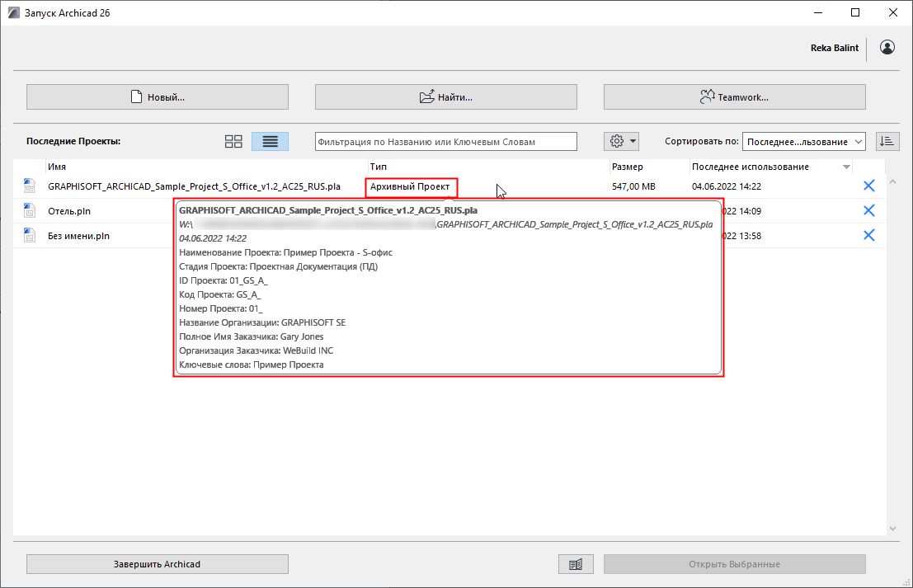913x588 pixels.
Task: Click the Архивный Проект type cell
Action: 411,187
